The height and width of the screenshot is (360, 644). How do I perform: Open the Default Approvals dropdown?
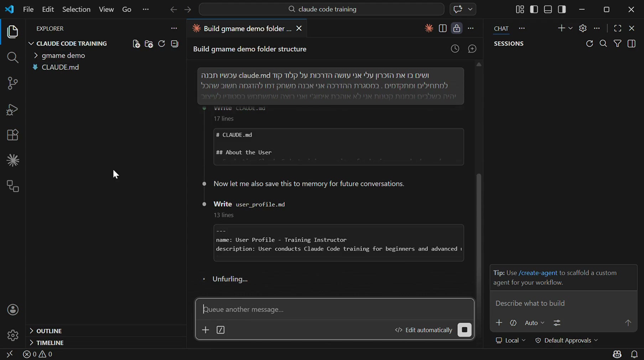coord(567,340)
